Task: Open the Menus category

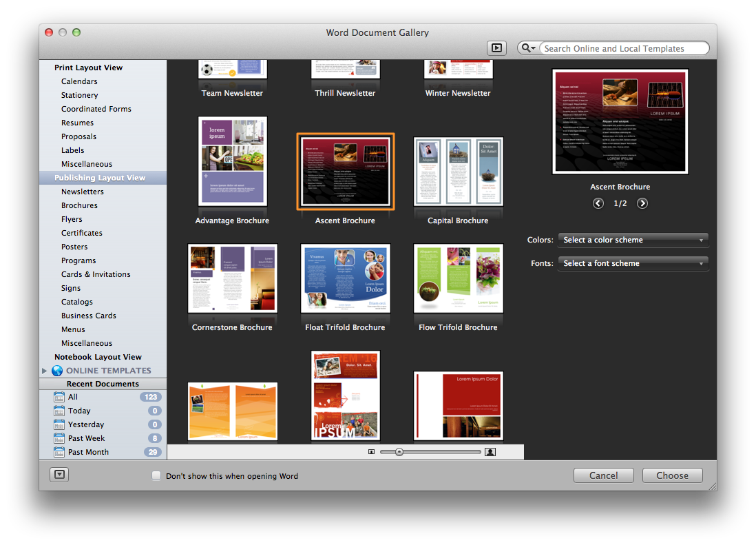Action: (73, 329)
